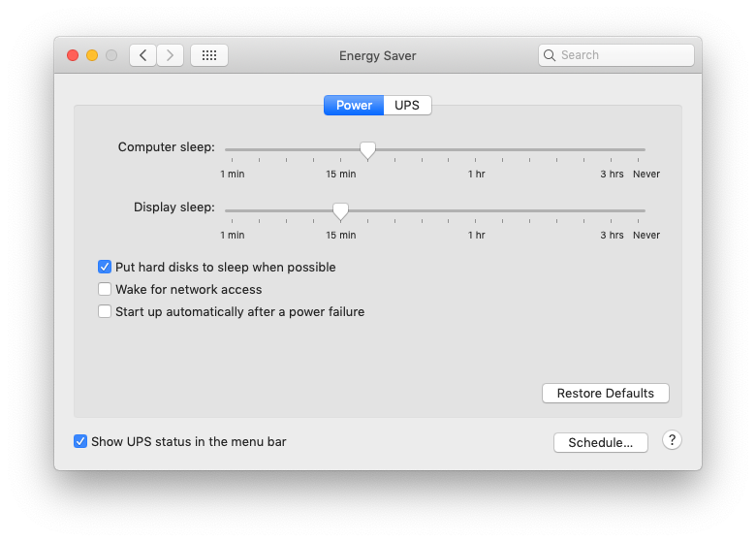Click the magnifying glass search icon
Screen dimensions: 756x542
click(550, 55)
